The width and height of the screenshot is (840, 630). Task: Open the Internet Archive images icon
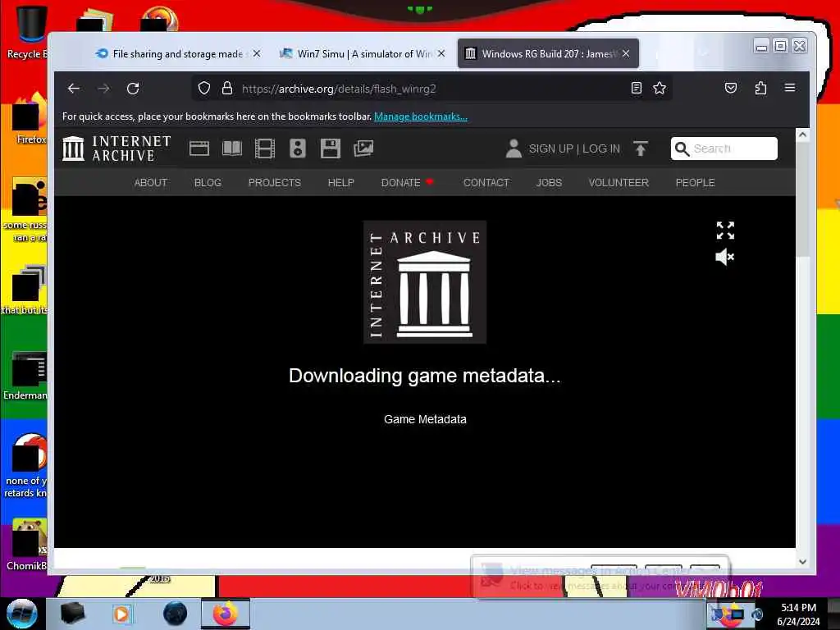point(363,148)
